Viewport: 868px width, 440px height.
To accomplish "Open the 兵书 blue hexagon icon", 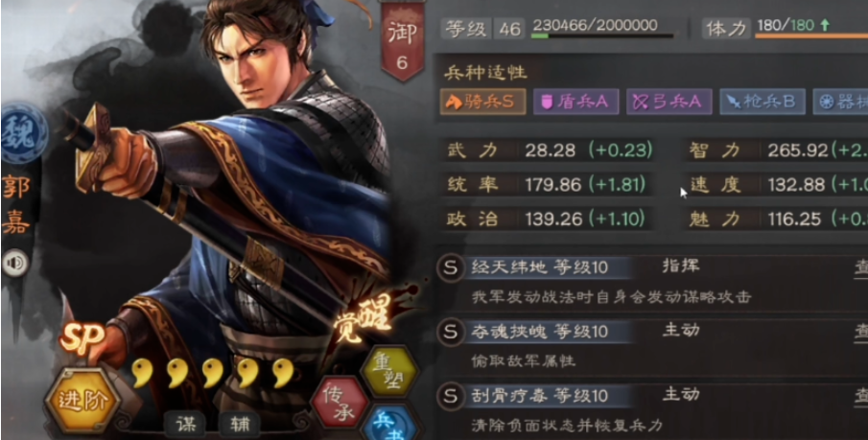I will pyautogui.click(x=389, y=425).
